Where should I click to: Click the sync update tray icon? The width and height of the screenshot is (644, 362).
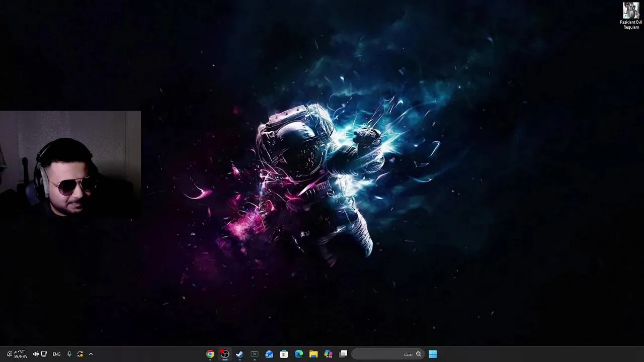tap(80, 354)
